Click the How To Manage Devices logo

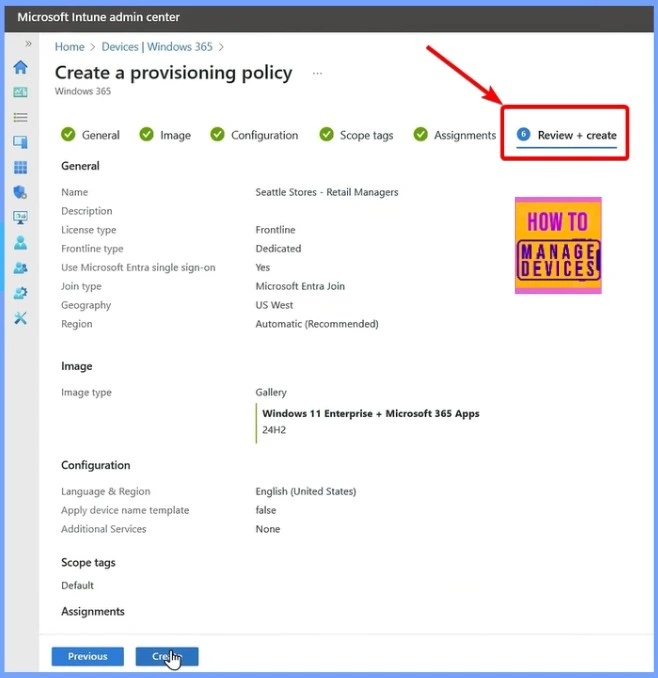[x=558, y=246]
